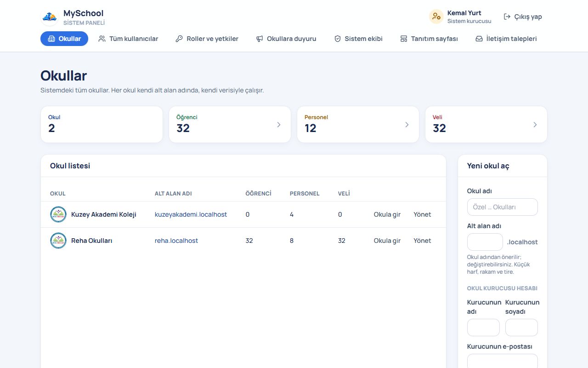Expand the Öğrenci card chevron
588x368 pixels.
point(279,125)
